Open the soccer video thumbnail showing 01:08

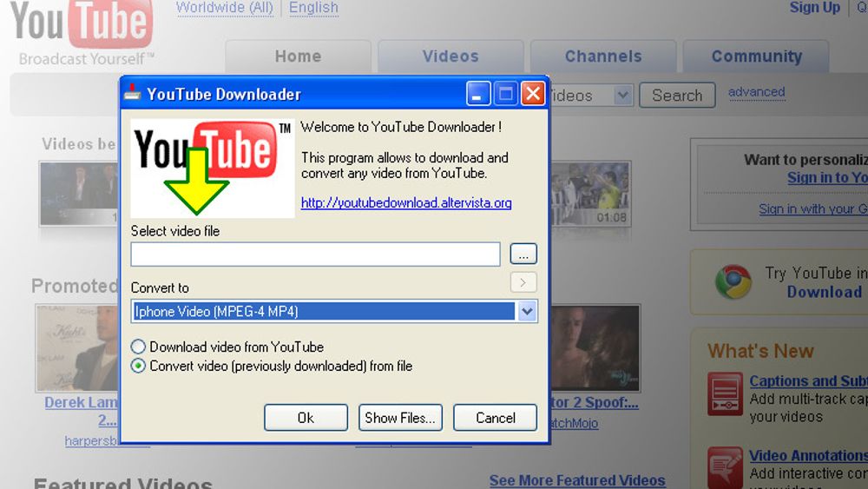tap(590, 194)
